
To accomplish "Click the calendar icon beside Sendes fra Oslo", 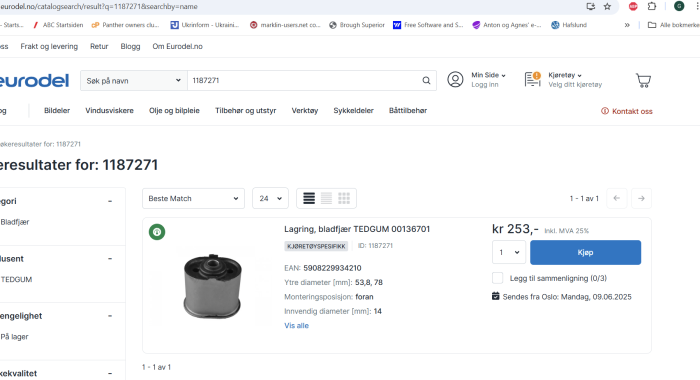I will click(x=496, y=296).
